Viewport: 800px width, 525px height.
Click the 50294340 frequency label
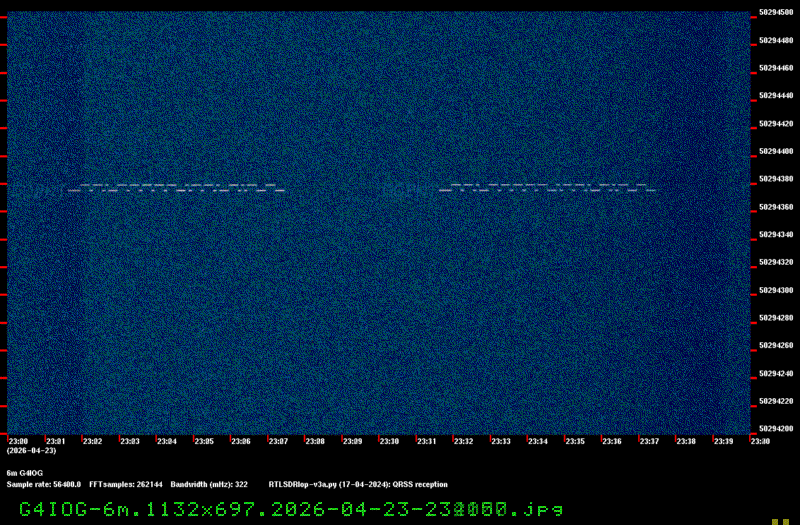click(x=776, y=235)
